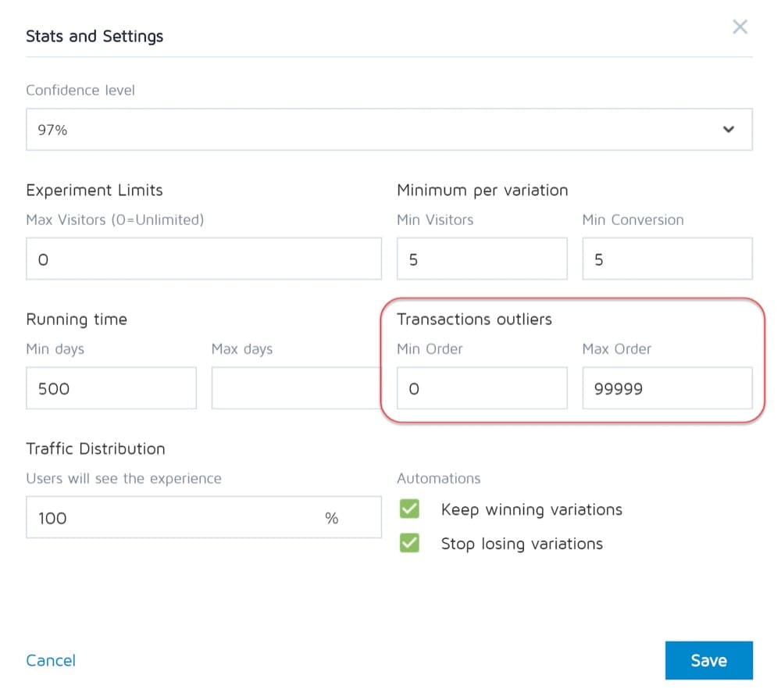The height and width of the screenshot is (700, 781).
Task: Click the Keep winning variations label text
Action: 531,509
